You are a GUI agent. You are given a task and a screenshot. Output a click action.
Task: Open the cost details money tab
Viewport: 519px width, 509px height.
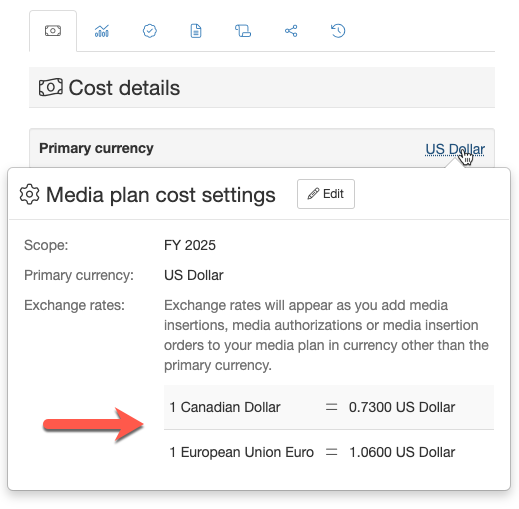click(53, 31)
